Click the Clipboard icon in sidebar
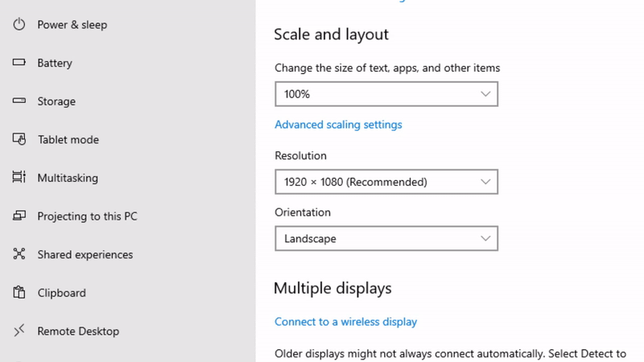 20,293
